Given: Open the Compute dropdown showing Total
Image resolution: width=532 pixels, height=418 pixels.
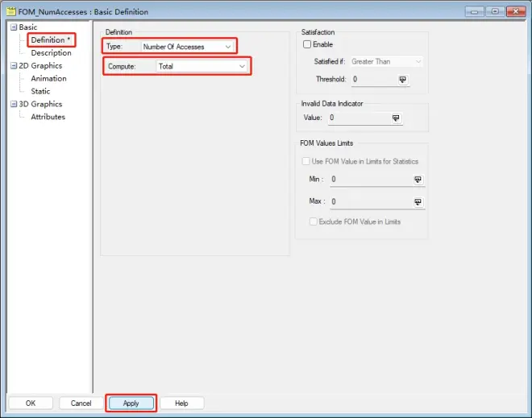Looking at the screenshot, I should pyautogui.click(x=241, y=66).
